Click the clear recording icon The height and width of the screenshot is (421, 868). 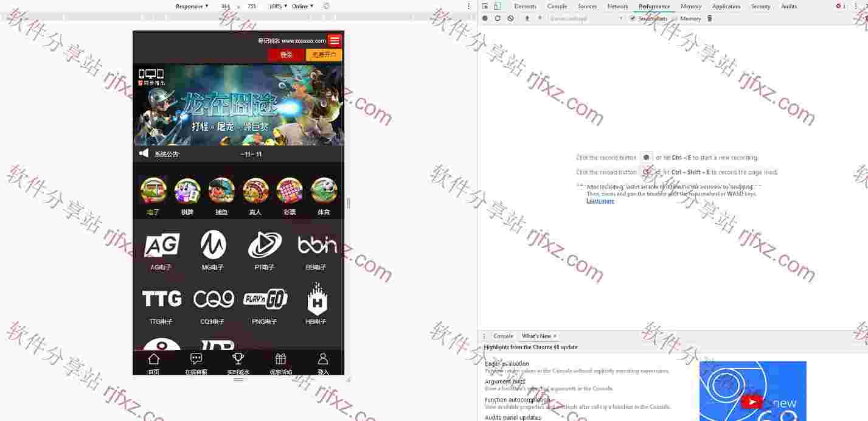510,18
